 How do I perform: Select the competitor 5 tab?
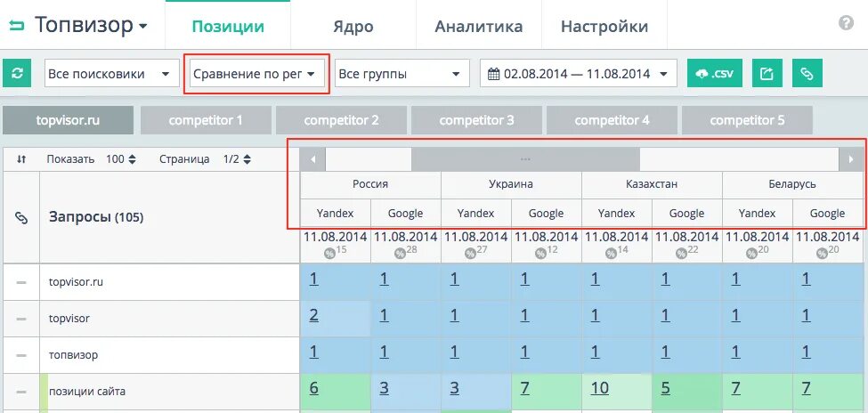747,120
